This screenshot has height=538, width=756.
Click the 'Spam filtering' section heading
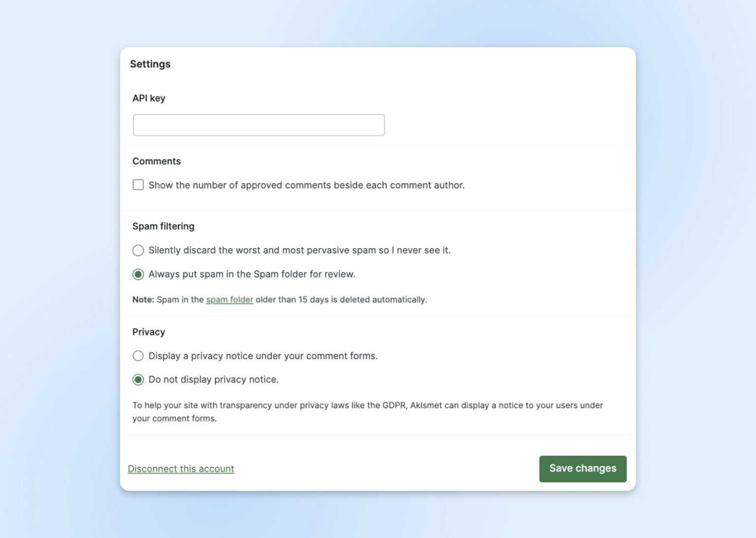click(163, 226)
